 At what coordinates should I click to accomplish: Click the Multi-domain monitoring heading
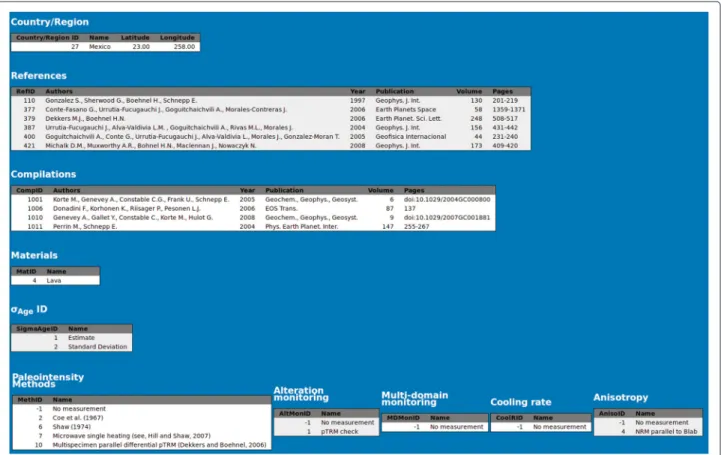pos(415,398)
